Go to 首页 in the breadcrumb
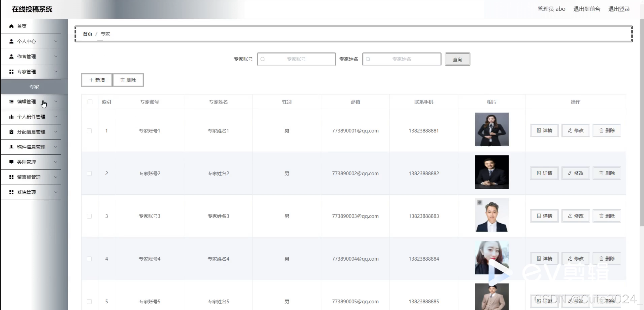 (87, 34)
